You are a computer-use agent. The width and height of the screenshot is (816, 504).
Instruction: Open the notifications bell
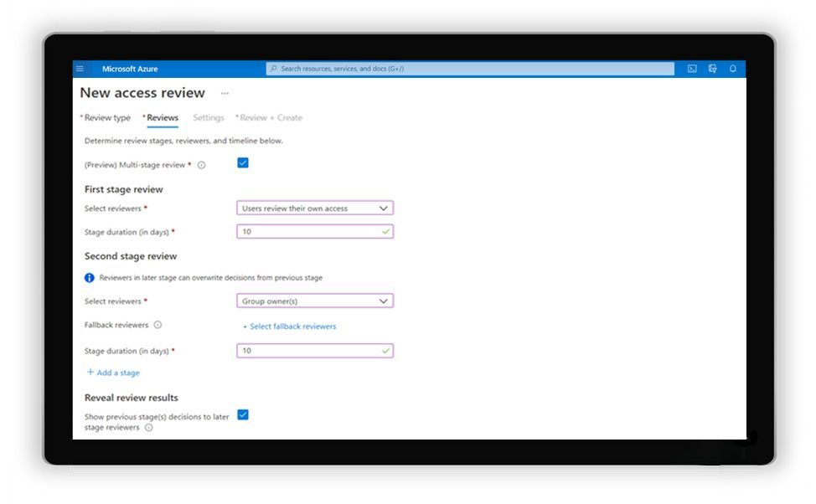tap(733, 69)
